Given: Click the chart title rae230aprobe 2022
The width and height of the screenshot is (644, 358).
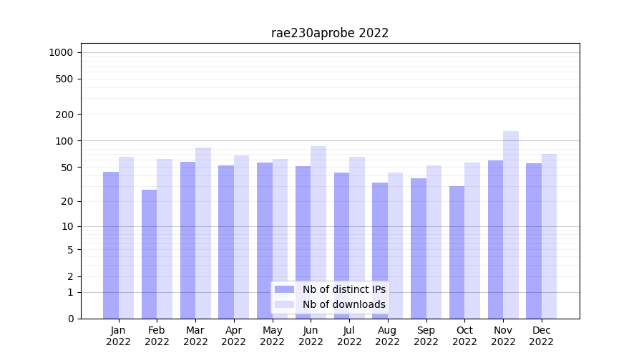Looking at the screenshot, I should point(330,33).
